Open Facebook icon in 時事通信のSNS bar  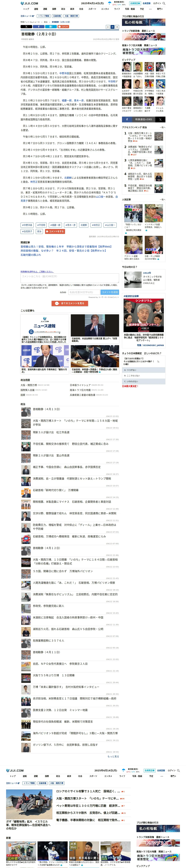[x=127, y=119]
